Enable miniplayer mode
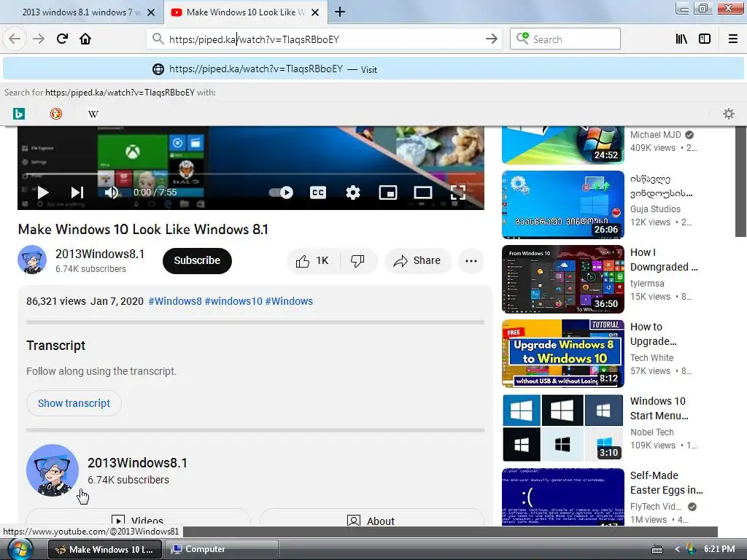The height and width of the screenshot is (560, 747). pos(388,192)
